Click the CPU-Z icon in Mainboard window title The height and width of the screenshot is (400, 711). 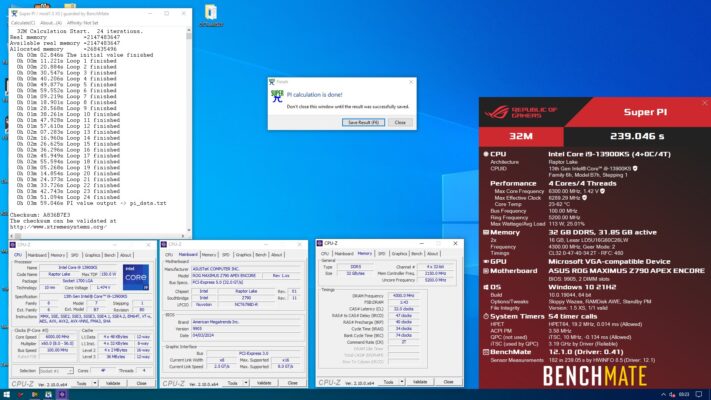[164, 244]
